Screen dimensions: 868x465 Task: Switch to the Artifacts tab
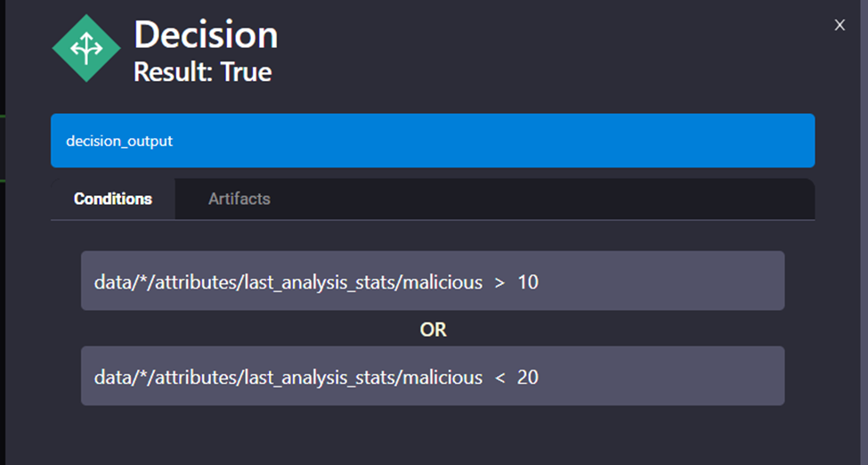pyautogui.click(x=239, y=199)
